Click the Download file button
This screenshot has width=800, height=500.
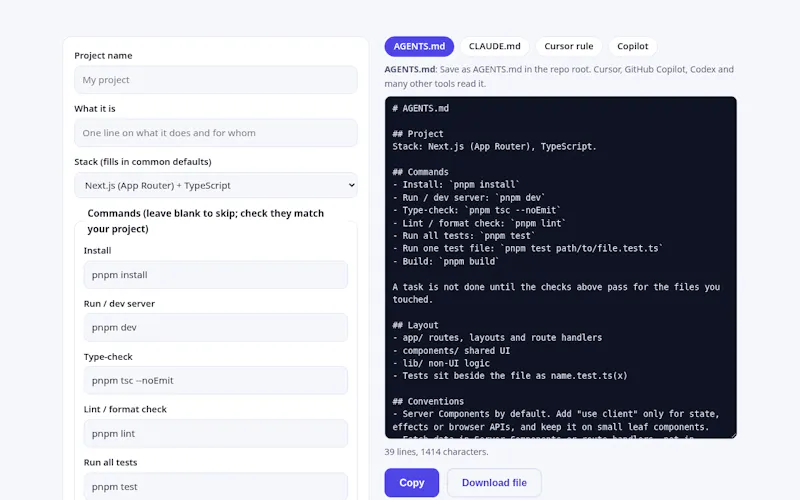(x=494, y=483)
